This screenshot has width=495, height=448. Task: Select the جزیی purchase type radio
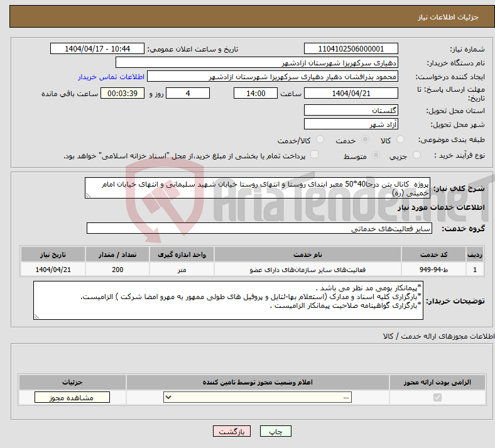click(x=416, y=155)
